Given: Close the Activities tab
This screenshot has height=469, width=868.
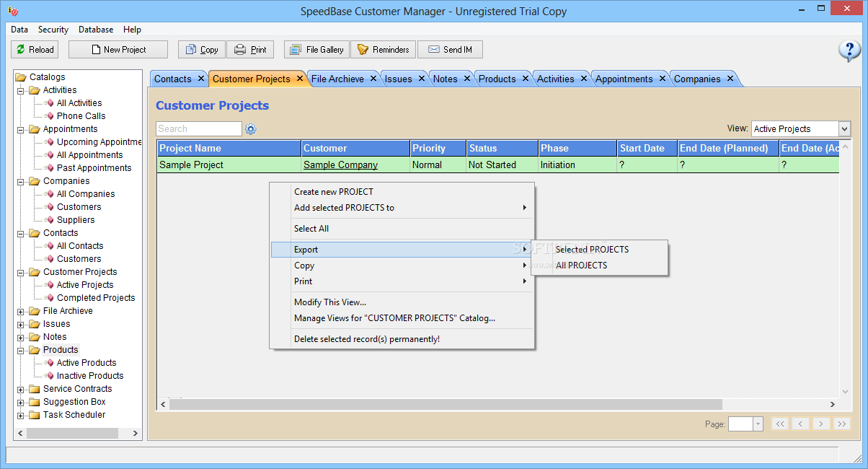Looking at the screenshot, I should (584, 79).
